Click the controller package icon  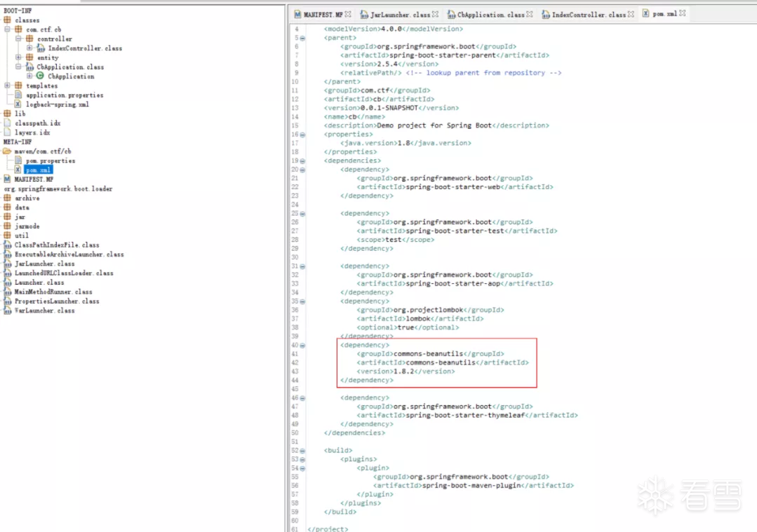point(29,39)
